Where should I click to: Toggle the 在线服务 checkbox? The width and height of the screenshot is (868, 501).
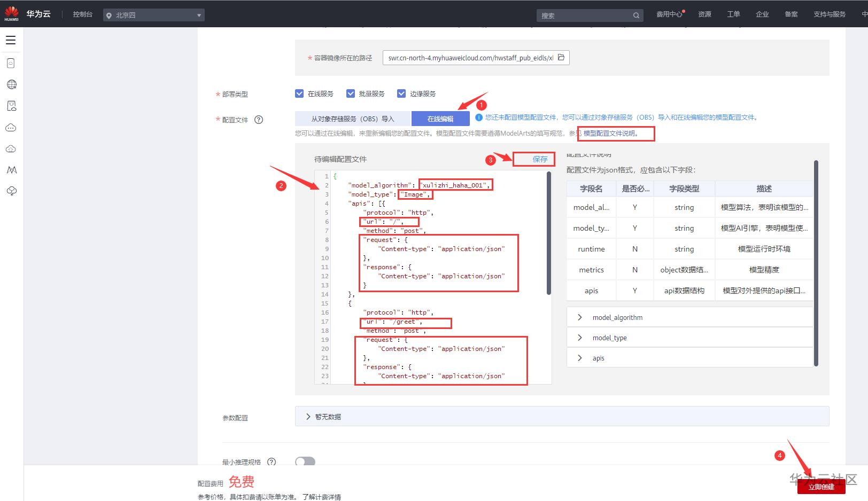pyautogui.click(x=299, y=93)
